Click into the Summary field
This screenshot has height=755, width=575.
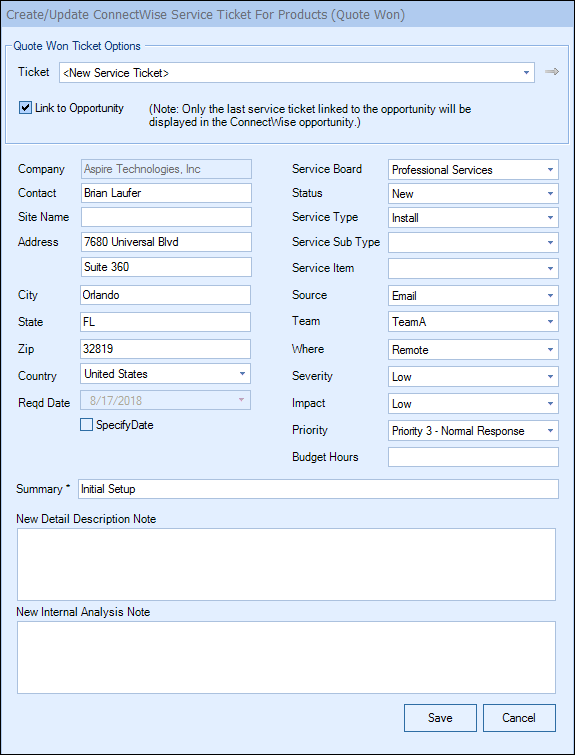coord(318,489)
